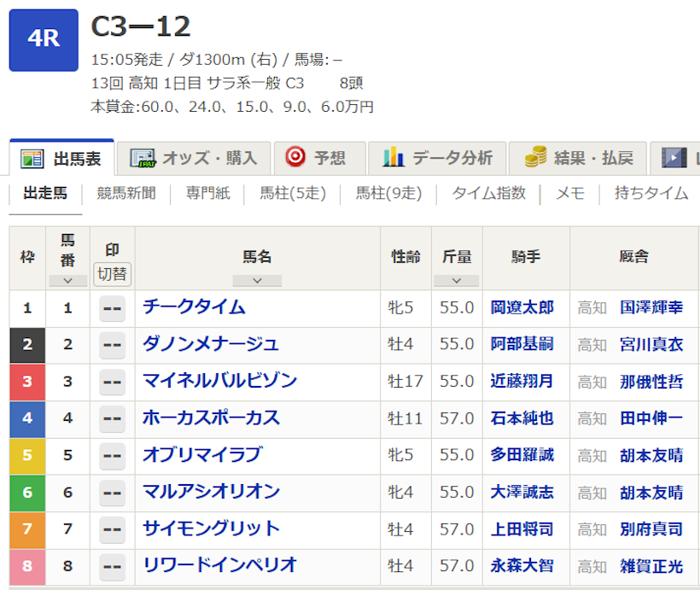Image resolution: width=700 pixels, height=590 pixels.
Task: Click the IPAT icon on オッズ・購入 tab
Action: pos(142,158)
